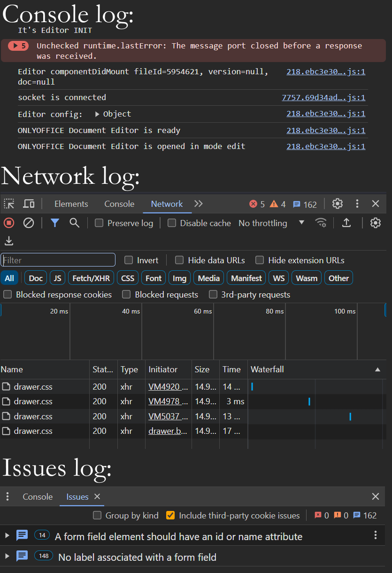Filter requests by WS
Image resolution: width=392 pixels, height=573 pixels.
279,278
